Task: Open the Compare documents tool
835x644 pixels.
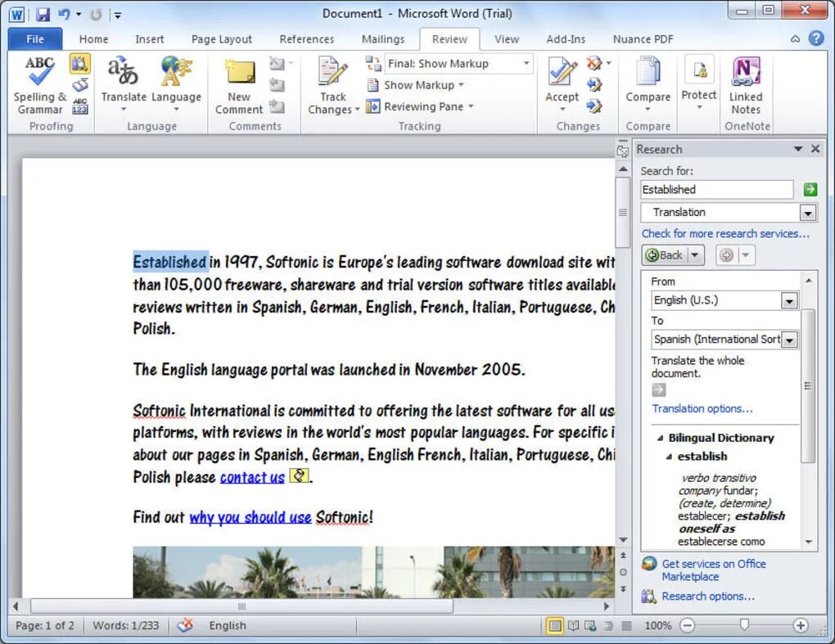Action: pyautogui.click(x=648, y=84)
